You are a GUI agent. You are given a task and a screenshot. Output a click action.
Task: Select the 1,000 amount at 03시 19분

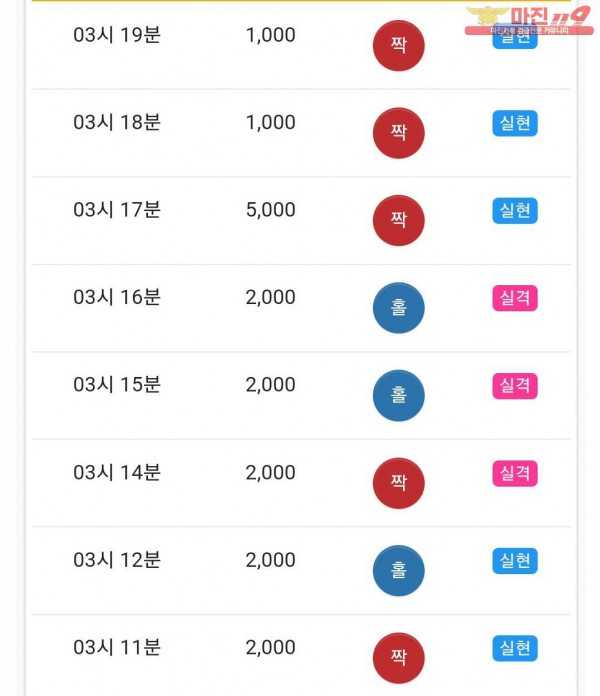coord(270,35)
